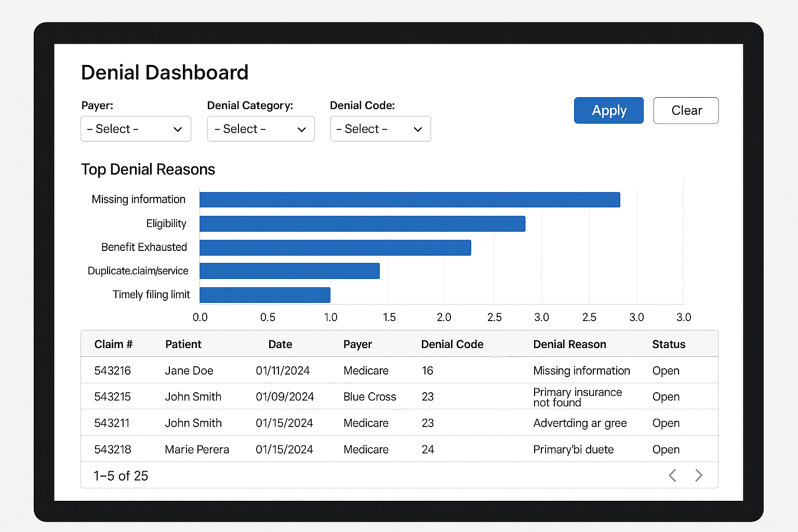The width and height of the screenshot is (798, 532).
Task: Open Marie Perera's claim 543218
Action: click(113, 449)
